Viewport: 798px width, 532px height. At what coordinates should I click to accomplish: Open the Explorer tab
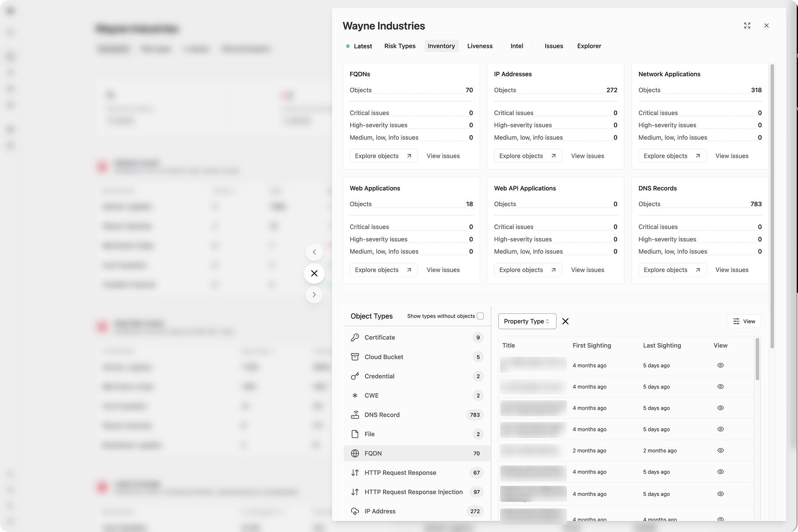(589, 46)
